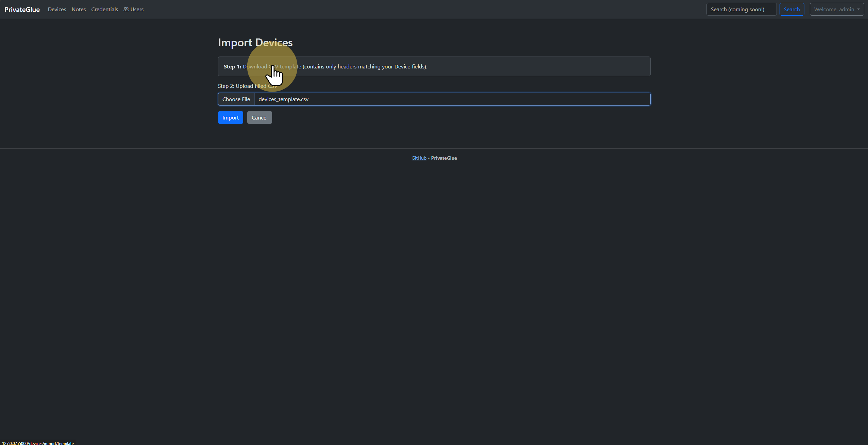Image resolution: width=868 pixels, height=445 pixels.
Task: Click the bold PrivateGlue footer text
Action: click(444, 158)
